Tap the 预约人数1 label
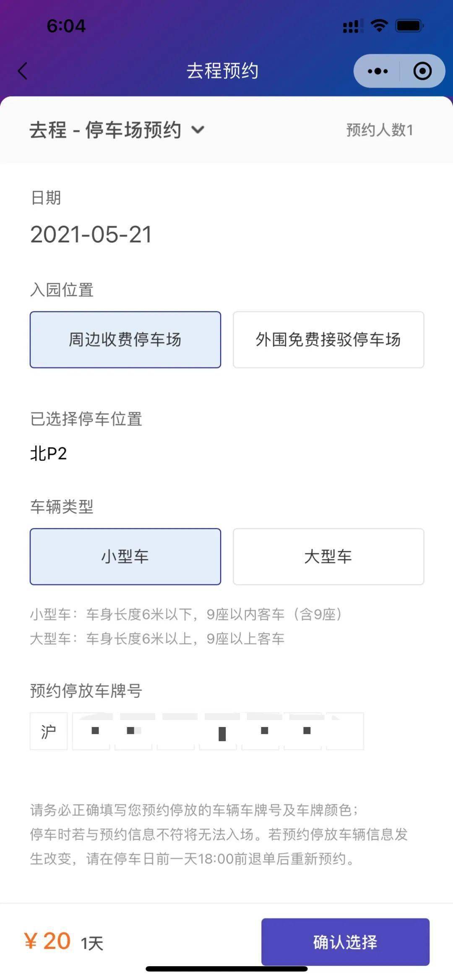The width and height of the screenshot is (453, 980). pos(380,130)
